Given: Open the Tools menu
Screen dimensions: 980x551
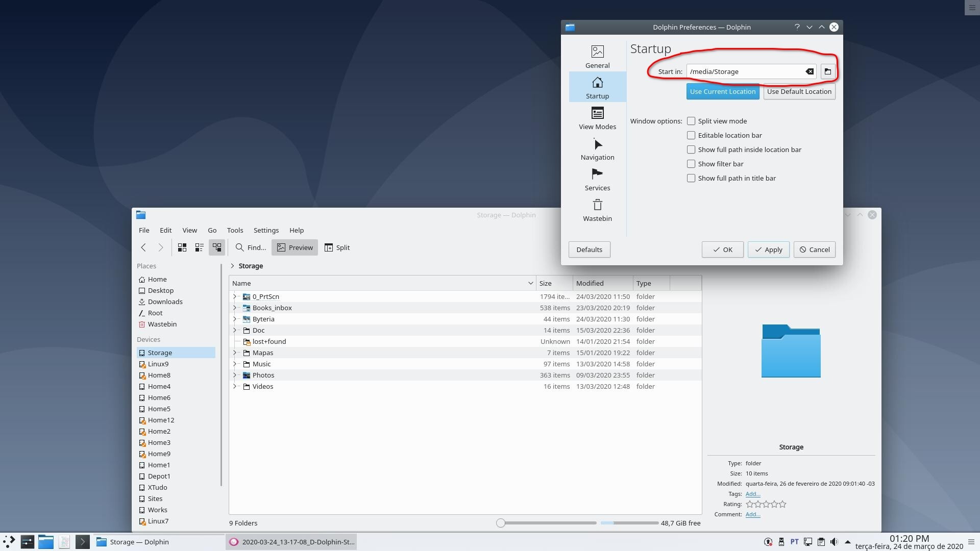Looking at the screenshot, I should (235, 230).
